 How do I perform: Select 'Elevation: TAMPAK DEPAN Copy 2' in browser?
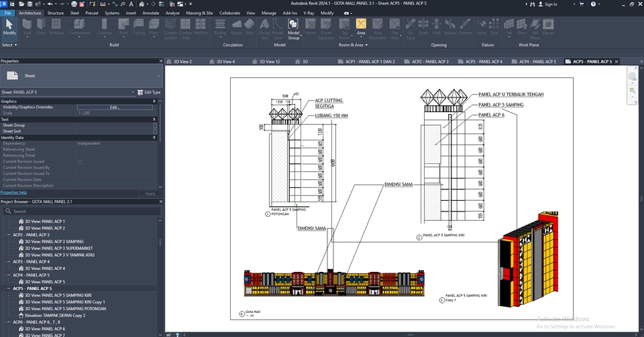pos(55,316)
